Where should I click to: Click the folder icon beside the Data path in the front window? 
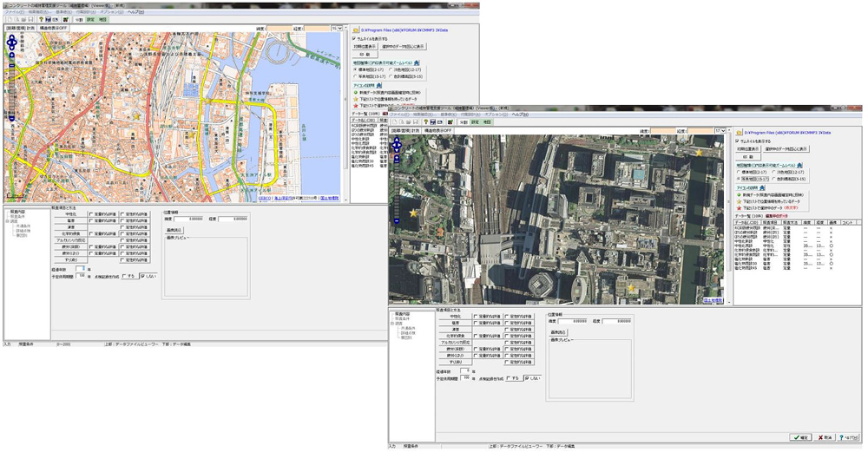[739, 133]
